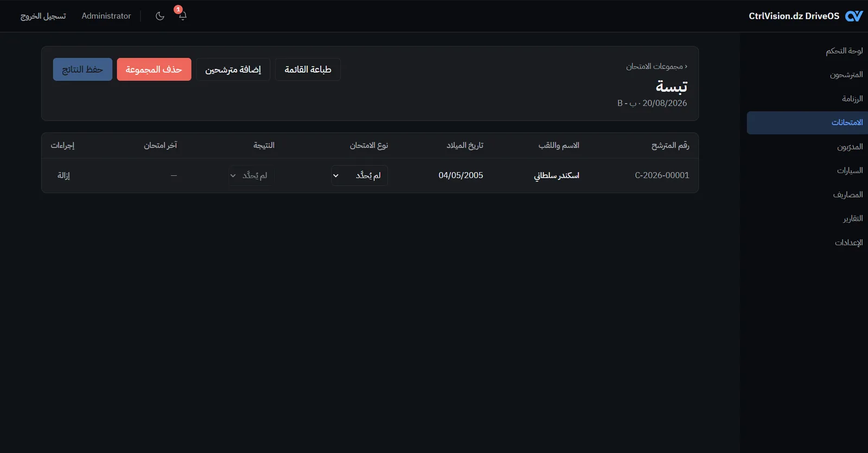The height and width of the screenshot is (453, 868).
Task: Click the تاريخ الميلاد column header
Action: click(x=465, y=145)
